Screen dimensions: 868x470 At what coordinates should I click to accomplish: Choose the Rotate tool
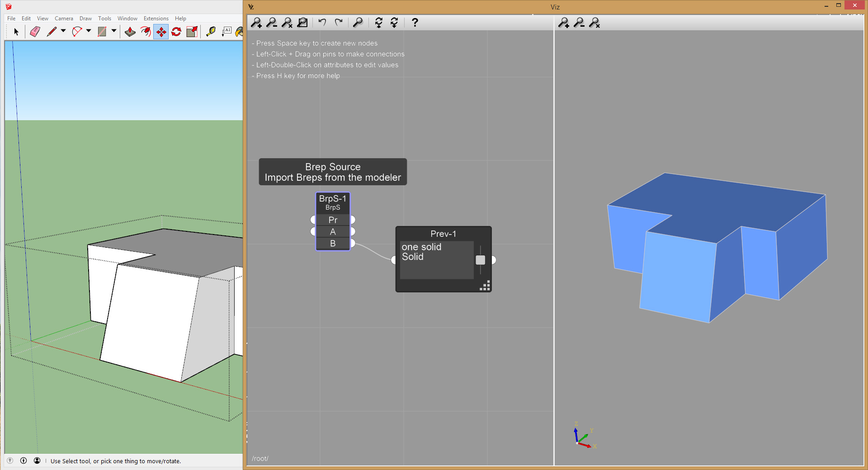click(176, 32)
